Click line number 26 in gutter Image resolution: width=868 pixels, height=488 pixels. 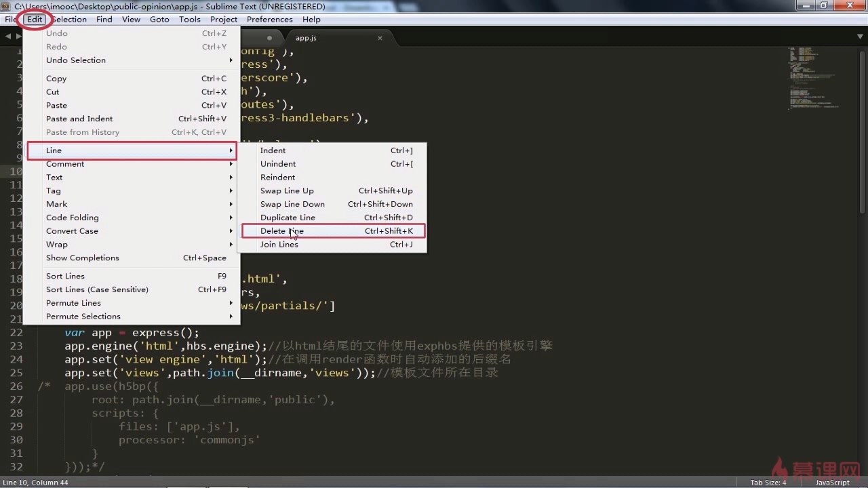(x=16, y=386)
